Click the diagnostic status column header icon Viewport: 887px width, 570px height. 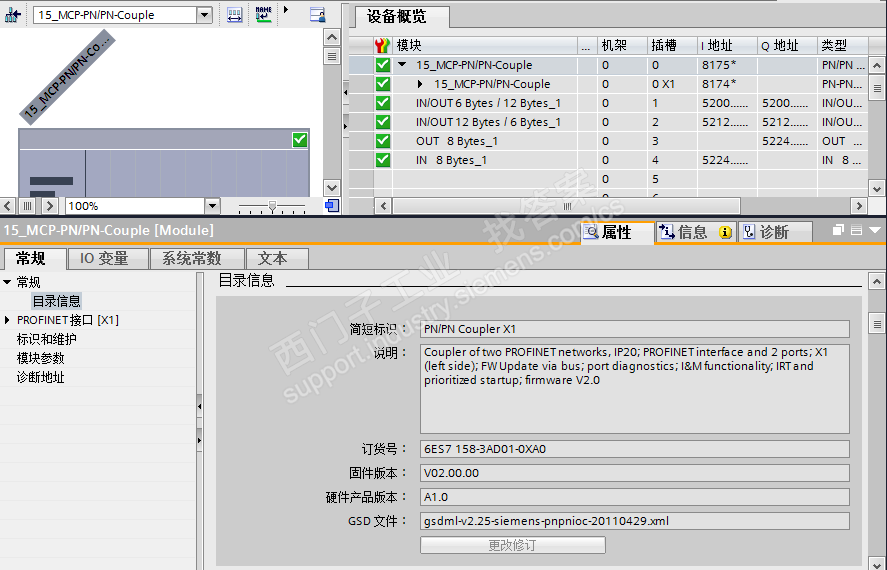382,45
